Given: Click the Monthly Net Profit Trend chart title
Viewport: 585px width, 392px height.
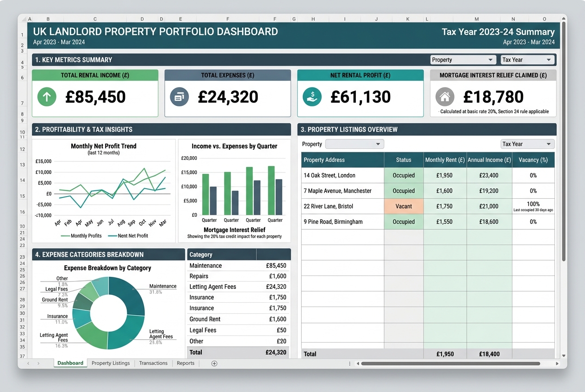Looking at the screenshot, I should click(x=104, y=146).
